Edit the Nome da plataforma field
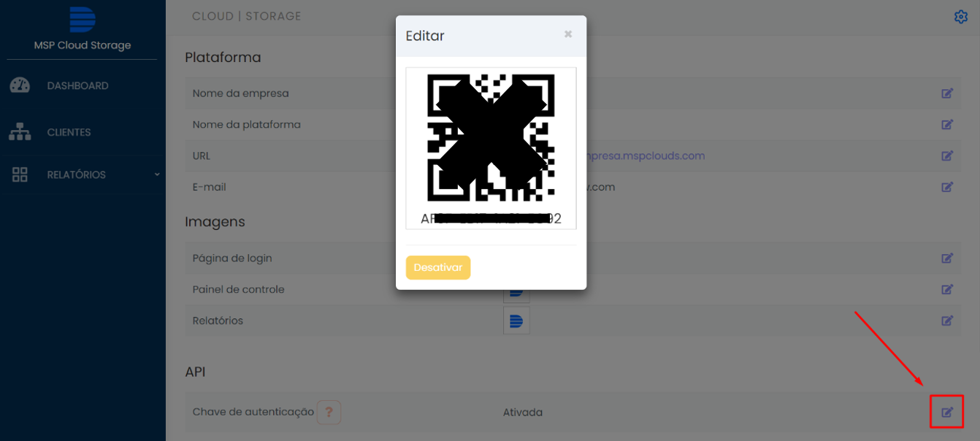 pos(947,125)
